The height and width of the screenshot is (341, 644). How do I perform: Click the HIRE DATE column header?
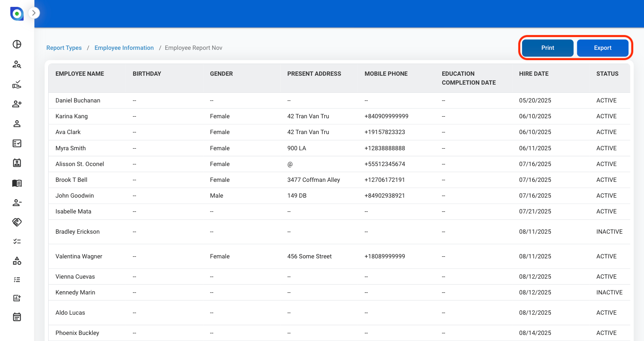(534, 74)
